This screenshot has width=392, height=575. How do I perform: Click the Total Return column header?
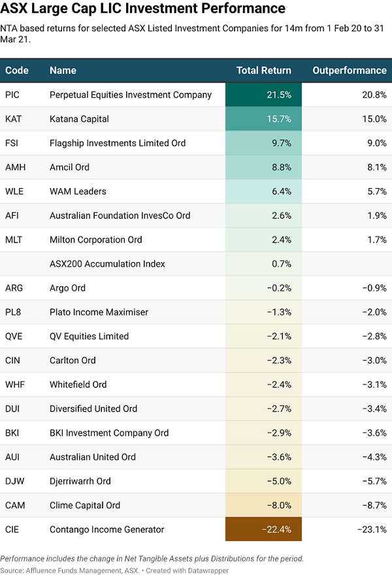click(x=263, y=71)
